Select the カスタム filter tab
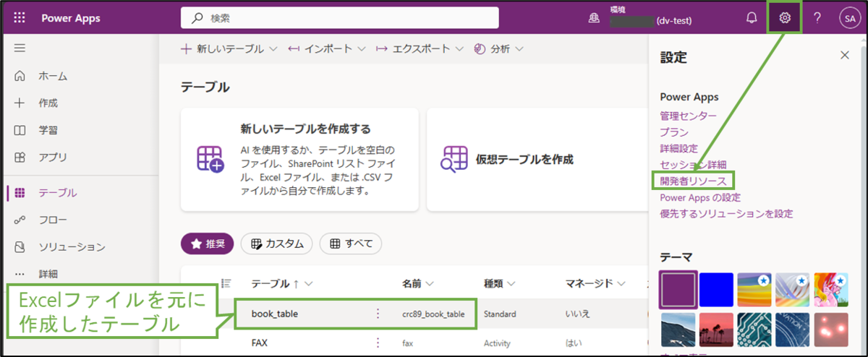This screenshot has height=357, width=868. [x=277, y=244]
